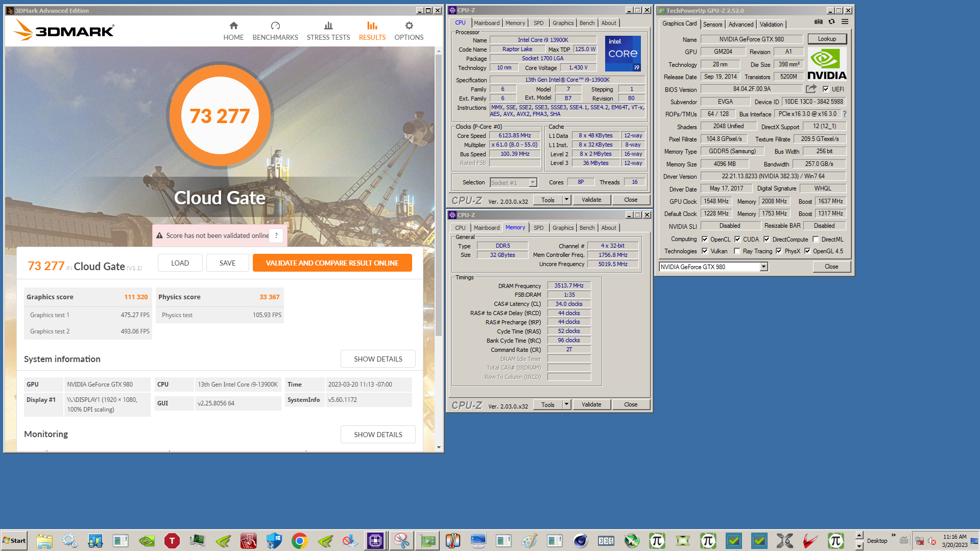Click Validate and Compare Result Online

332,263
